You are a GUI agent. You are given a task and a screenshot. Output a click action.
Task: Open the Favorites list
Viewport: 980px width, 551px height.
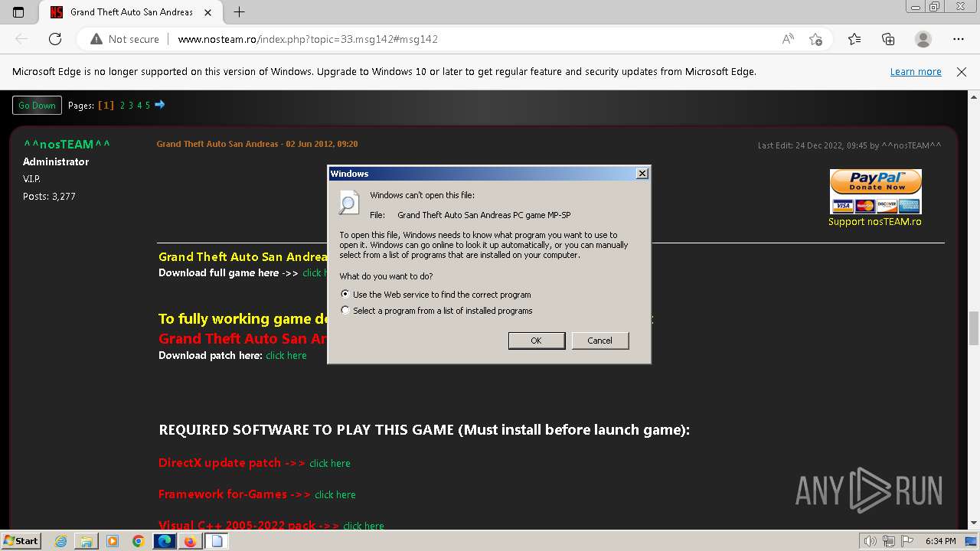pyautogui.click(x=854, y=39)
